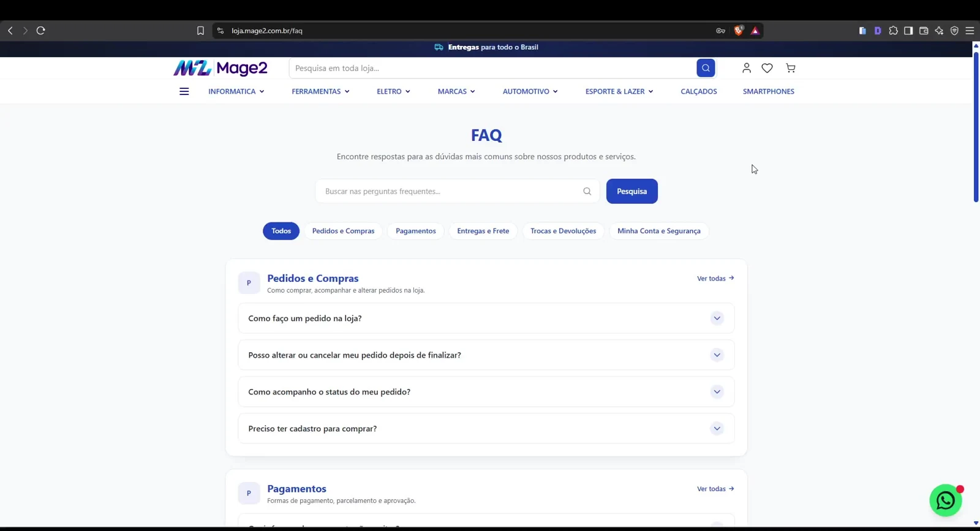This screenshot has height=531, width=980.
Task: Expand 'Posso alterar ou cancelar meu pedido'
Action: 486,355
